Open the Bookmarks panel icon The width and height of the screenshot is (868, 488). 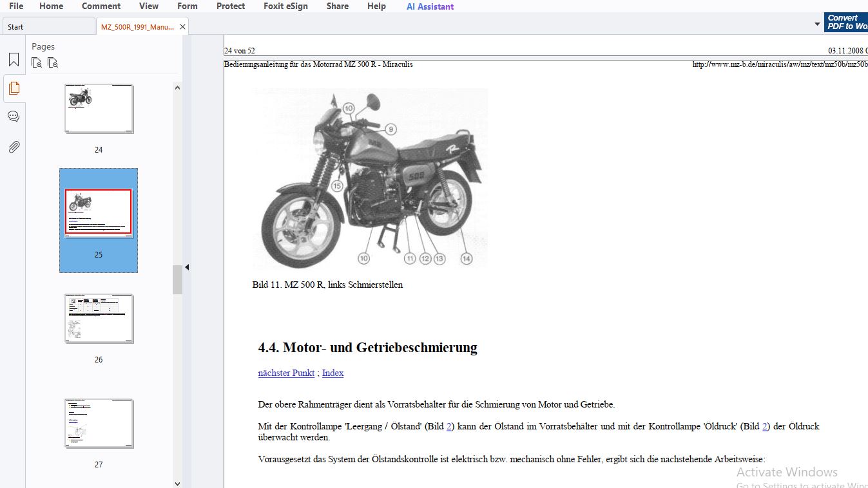coord(14,60)
